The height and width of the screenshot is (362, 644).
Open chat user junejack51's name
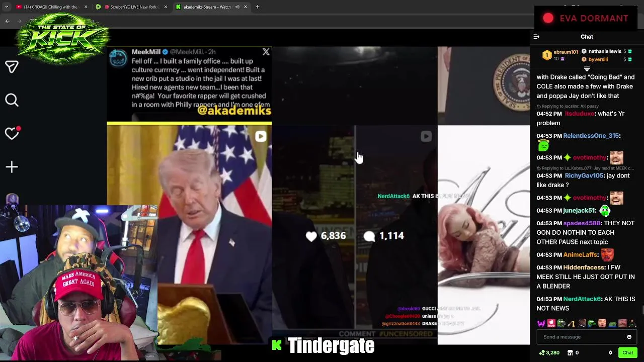579,211
